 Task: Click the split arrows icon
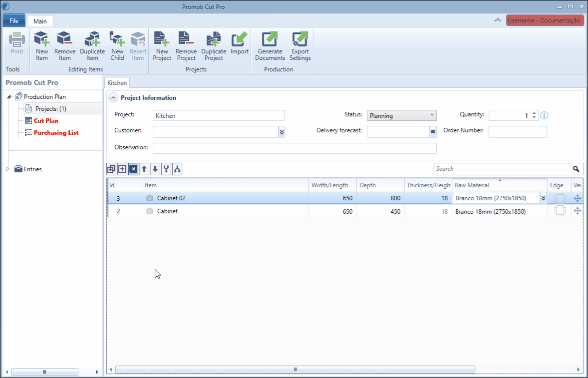click(177, 169)
